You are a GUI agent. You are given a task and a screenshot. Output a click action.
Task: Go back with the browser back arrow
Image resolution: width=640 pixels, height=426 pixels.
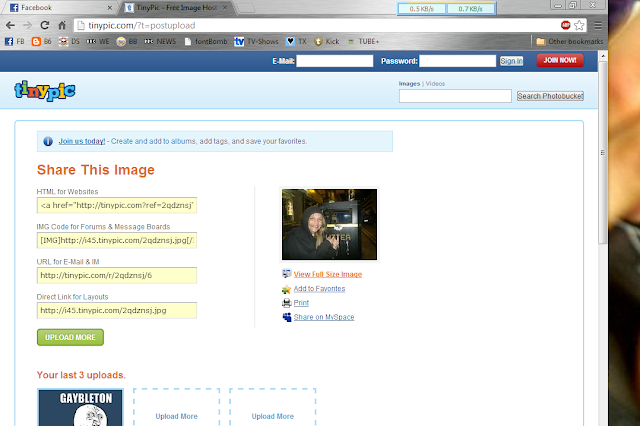click(x=10, y=25)
